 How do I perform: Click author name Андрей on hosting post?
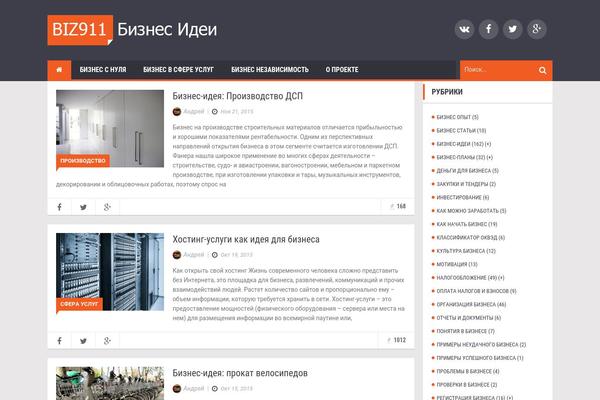[194, 255]
